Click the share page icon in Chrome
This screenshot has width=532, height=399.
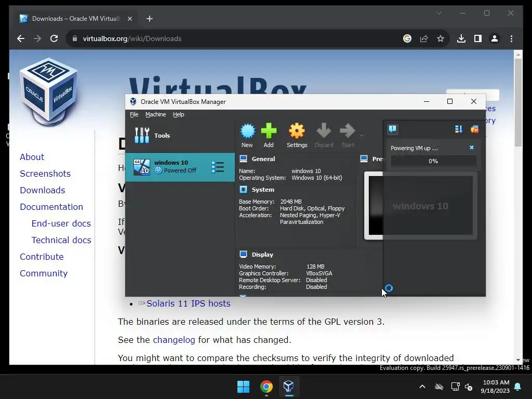pos(424,38)
